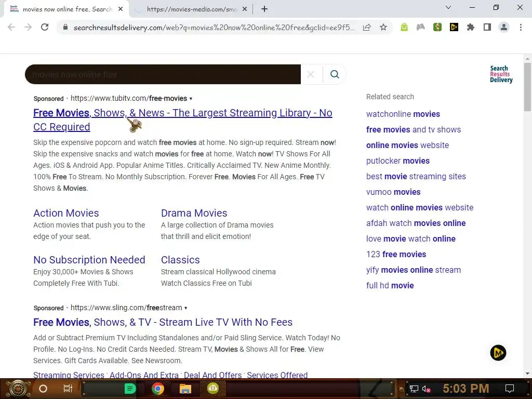532x399 pixels.
Task: Open the Classics sitelink
Action: pyautogui.click(x=180, y=260)
